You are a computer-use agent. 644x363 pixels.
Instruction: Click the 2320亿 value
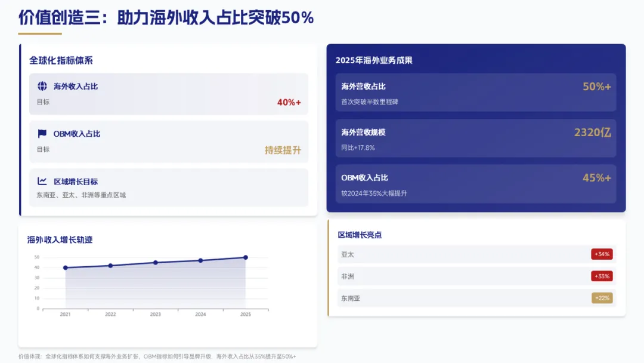click(x=593, y=133)
